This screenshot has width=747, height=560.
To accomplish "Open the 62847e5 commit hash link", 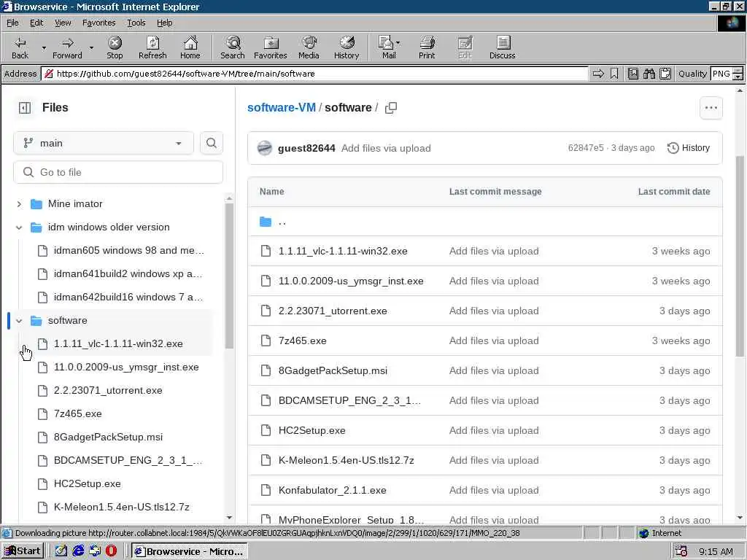I will (586, 147).
